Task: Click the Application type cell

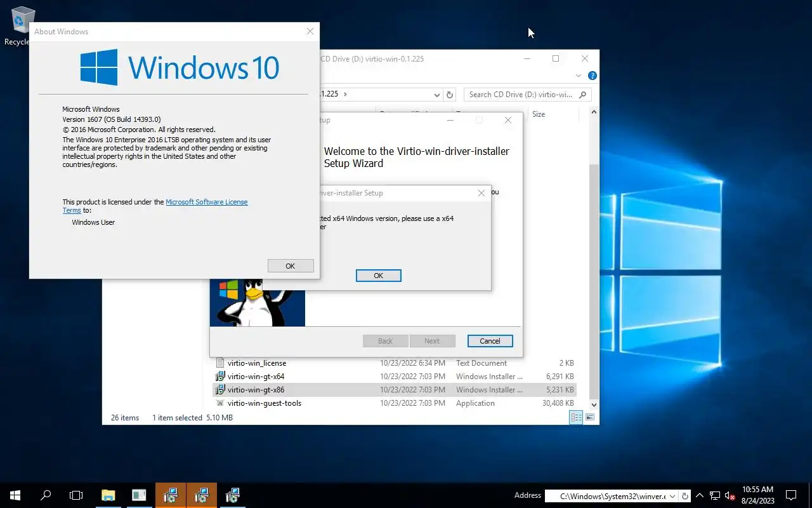Action: (475, 403)
